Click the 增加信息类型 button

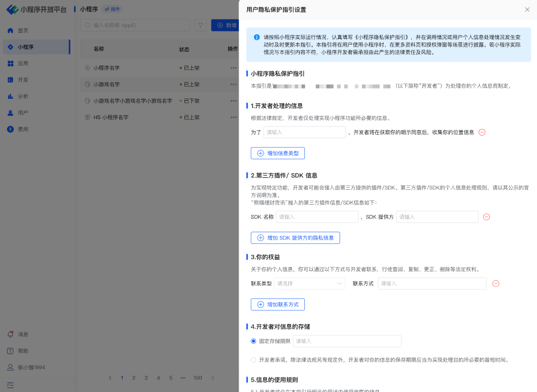click(x=277, y=153)
